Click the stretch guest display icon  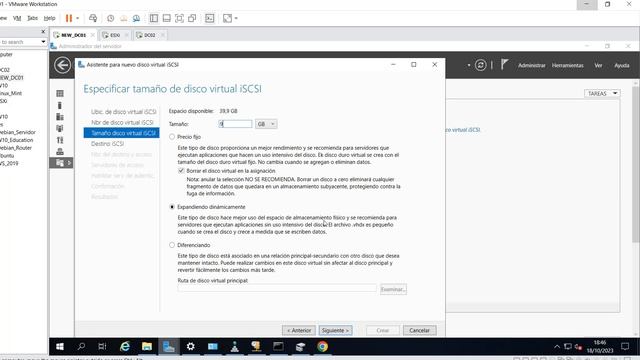point(227,18)
